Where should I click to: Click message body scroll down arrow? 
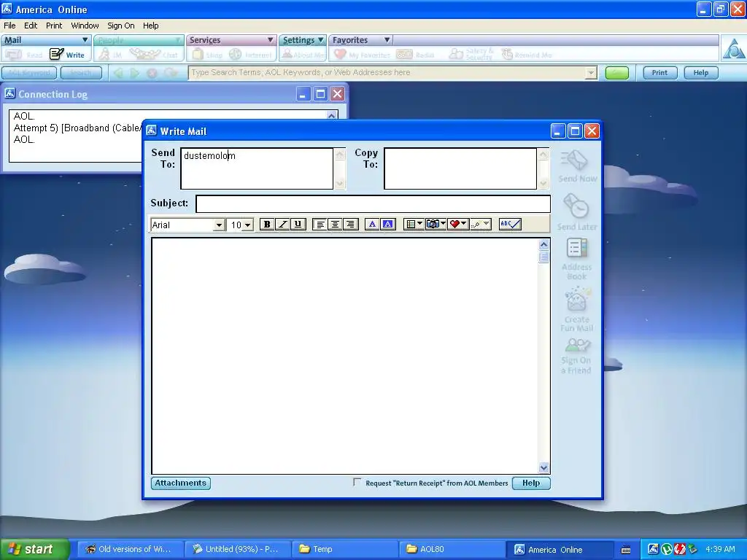[x=543, y=467]
